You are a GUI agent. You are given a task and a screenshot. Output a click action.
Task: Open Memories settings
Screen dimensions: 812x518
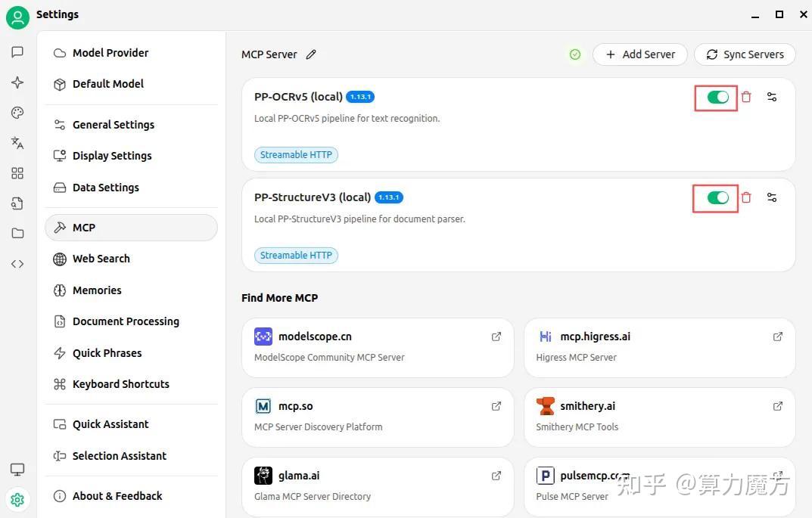coord(131,290)
